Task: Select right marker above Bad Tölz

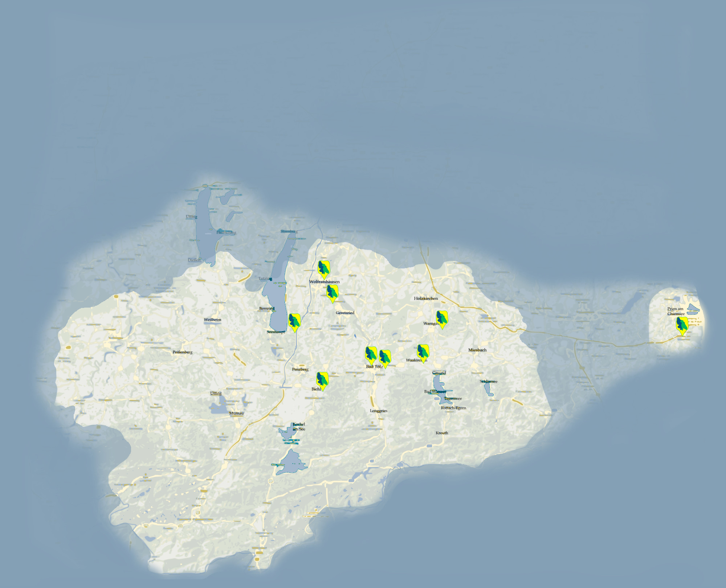Action: tap(385, 358)
